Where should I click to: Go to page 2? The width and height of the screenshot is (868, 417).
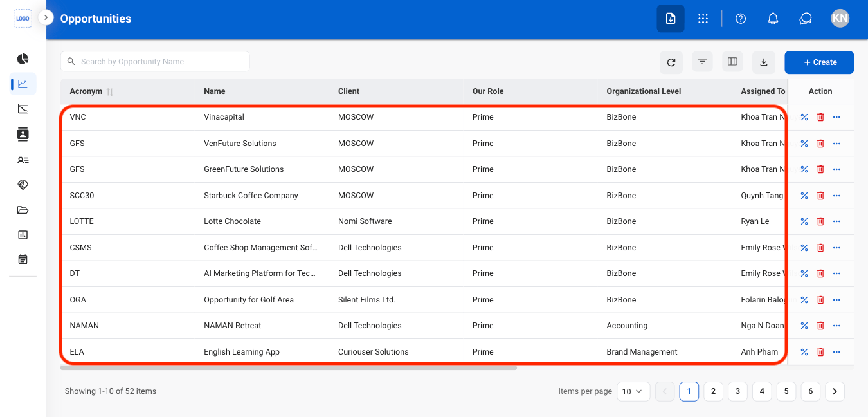pyautogui.click(x=713, y=391)
